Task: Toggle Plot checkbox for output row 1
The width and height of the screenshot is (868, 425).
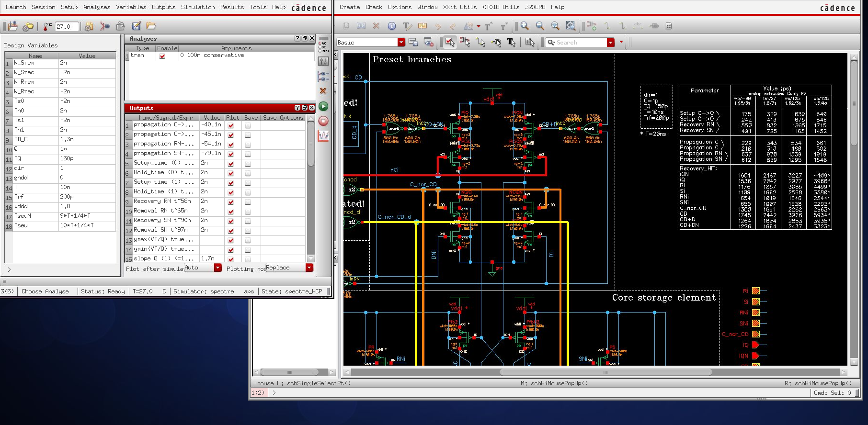Action: [x=231, y=125]
